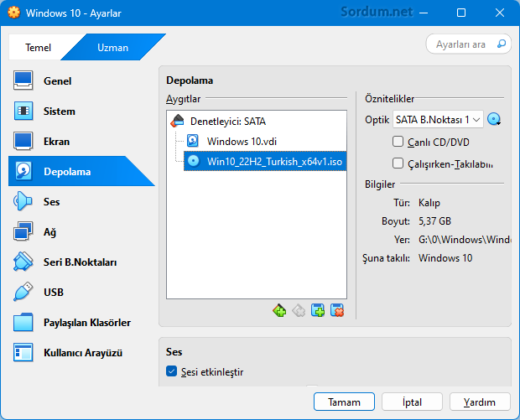The height and width of the screenshot is (420, 520).
Task: Open Paylaşılan Klasörler settings section
Action: [x=80, y=322]
